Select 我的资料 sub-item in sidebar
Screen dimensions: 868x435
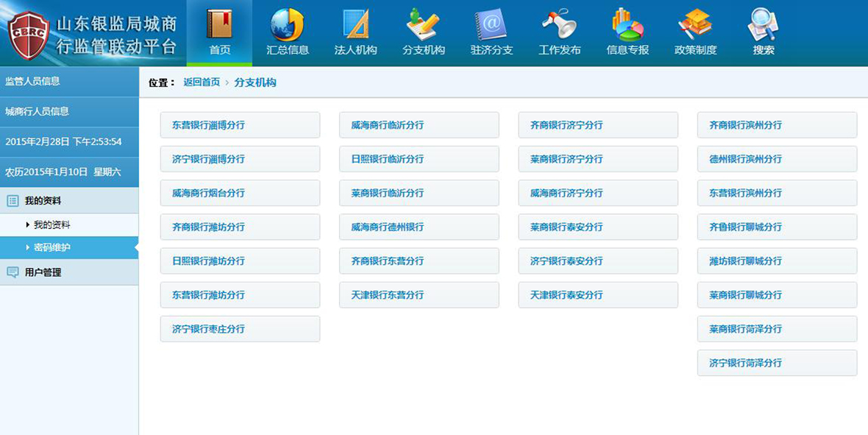coord(52,225)
